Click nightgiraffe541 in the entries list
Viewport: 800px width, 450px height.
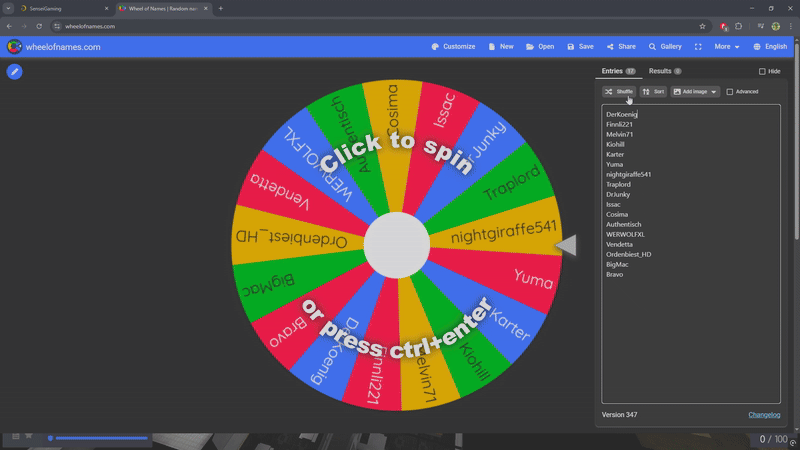628,174
